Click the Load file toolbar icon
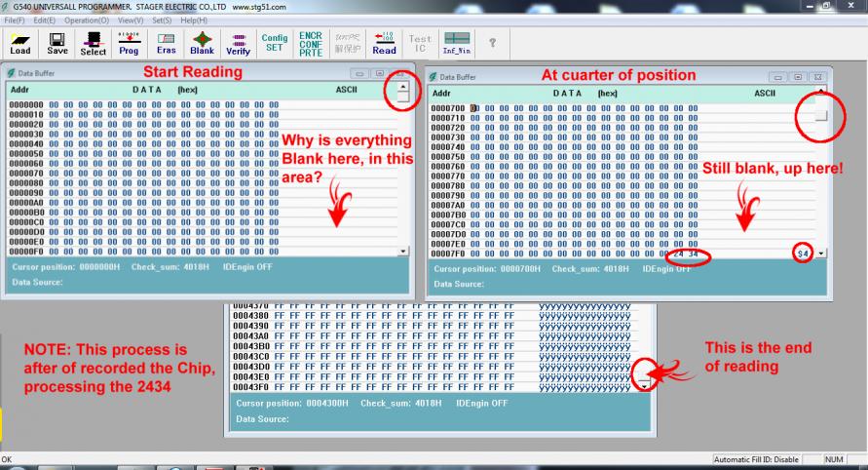 pos(19,44)
